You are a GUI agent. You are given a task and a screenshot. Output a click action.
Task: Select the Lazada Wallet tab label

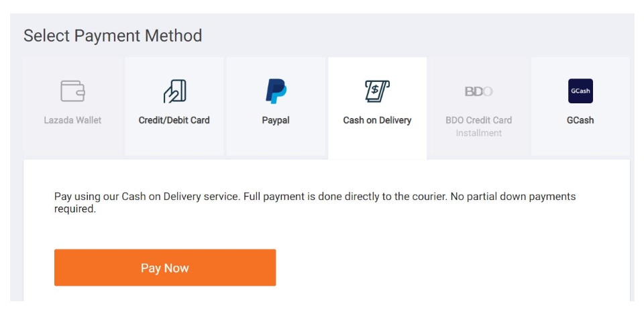point(72,121)
